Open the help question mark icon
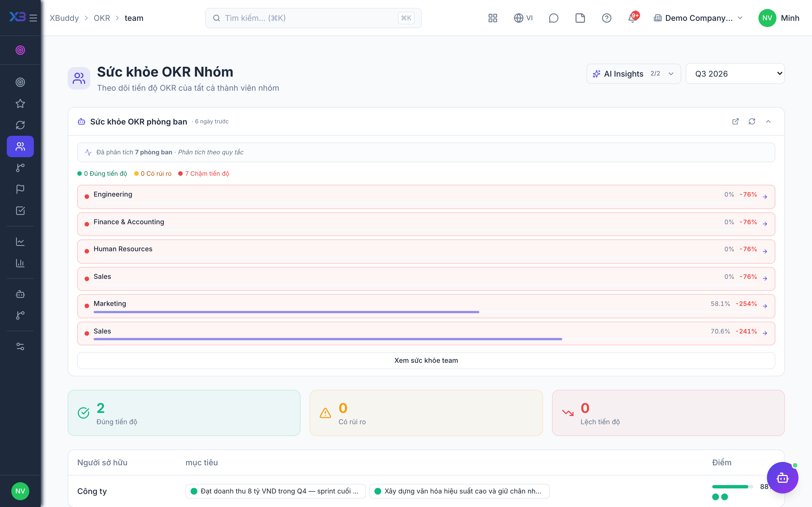 [606, 18]
